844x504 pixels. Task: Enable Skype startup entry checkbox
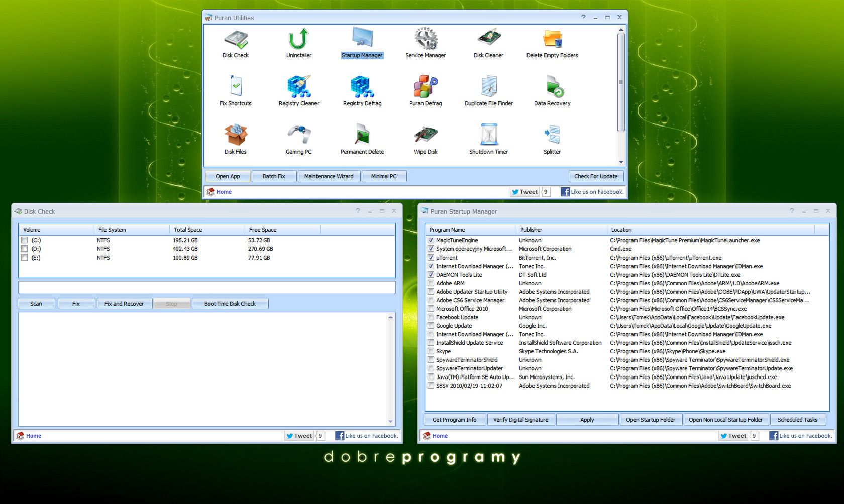coord(431,351)
